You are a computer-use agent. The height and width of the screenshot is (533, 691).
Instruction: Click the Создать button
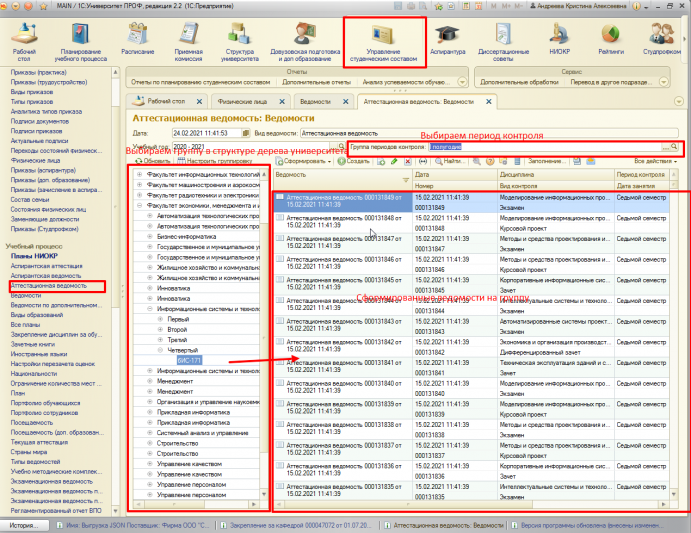pos(354,161)
